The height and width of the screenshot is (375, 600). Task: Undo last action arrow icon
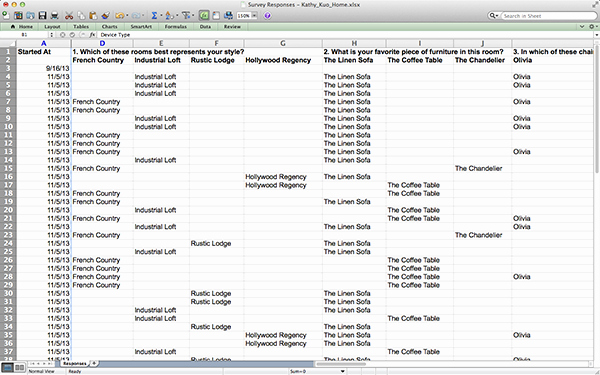(120, 16)
